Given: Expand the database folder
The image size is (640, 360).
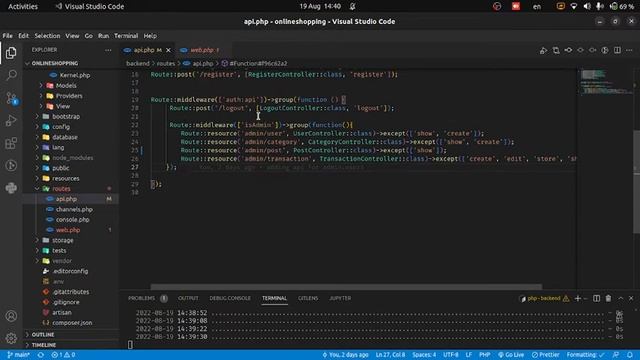Looking at the screenshot, I should click(x=64, y=137).
